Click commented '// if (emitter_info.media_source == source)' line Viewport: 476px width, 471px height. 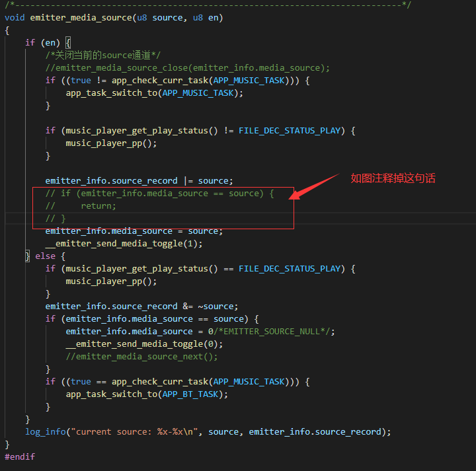coord(160,194)
